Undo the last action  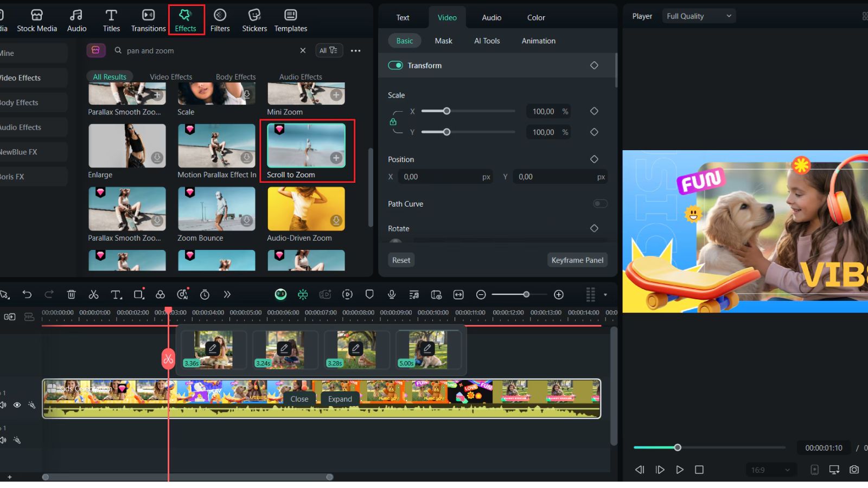pyautogui.click(x=27, y=294)
